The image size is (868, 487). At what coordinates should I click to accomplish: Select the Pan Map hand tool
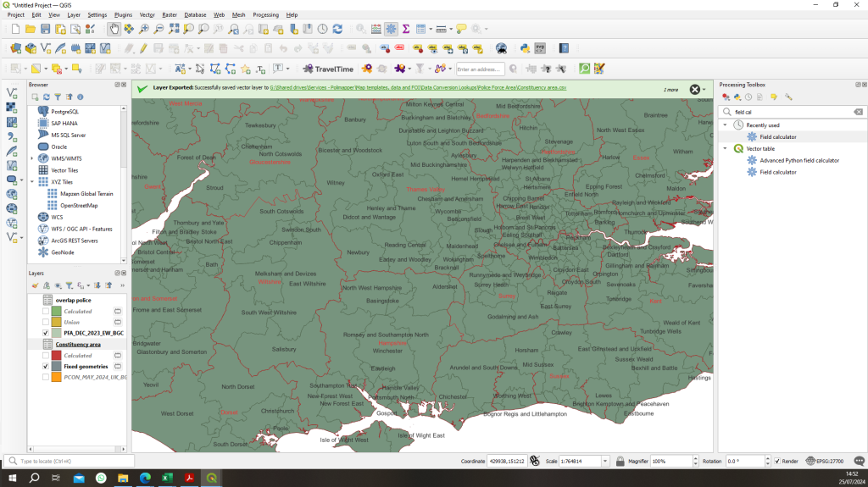click(x=114, y=29)
